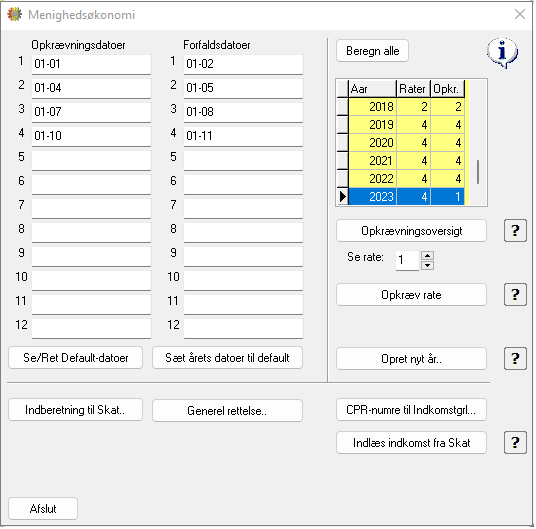Open the Opkrævningsoversigt overview

coord(411,231)
